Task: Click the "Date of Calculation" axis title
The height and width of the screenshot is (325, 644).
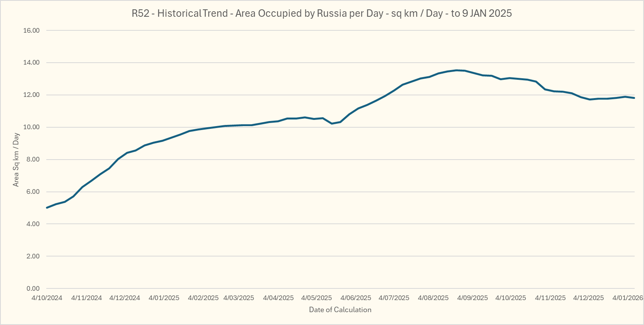Action: click(x=340, y=310)
